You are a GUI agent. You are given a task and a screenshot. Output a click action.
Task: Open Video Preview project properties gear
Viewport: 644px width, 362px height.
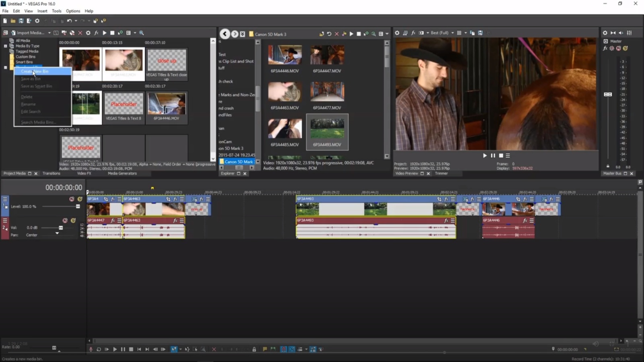[x=397, y=33]
